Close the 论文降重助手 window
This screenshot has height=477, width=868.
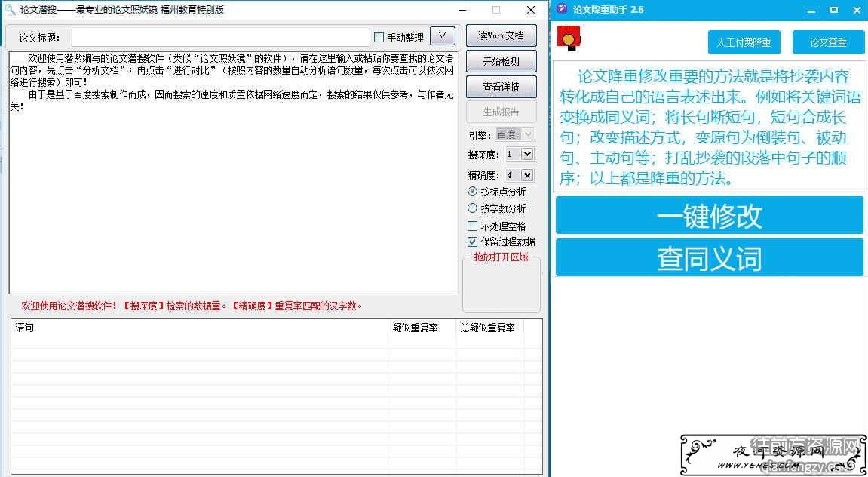coord(856,10)
